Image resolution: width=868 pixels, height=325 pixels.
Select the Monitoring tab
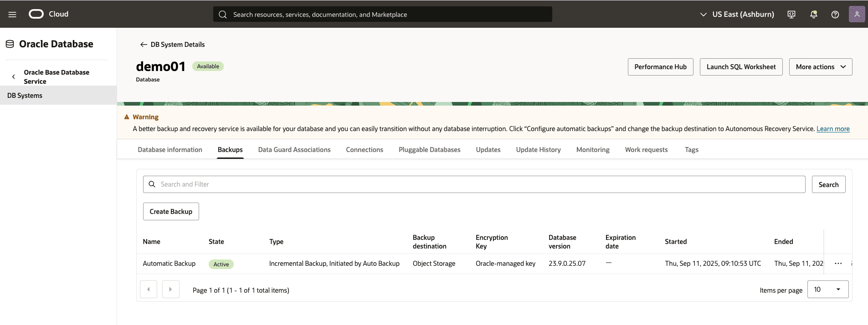[x=592, y=150]
